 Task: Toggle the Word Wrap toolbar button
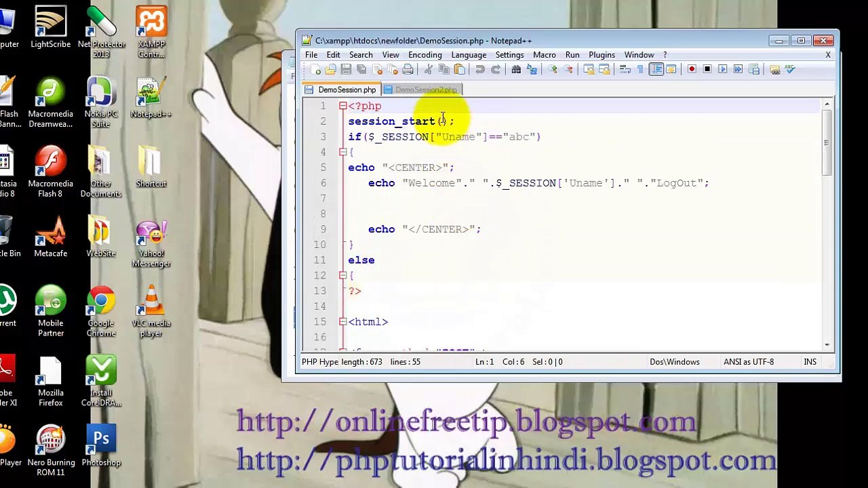click(x=624, y=69)
